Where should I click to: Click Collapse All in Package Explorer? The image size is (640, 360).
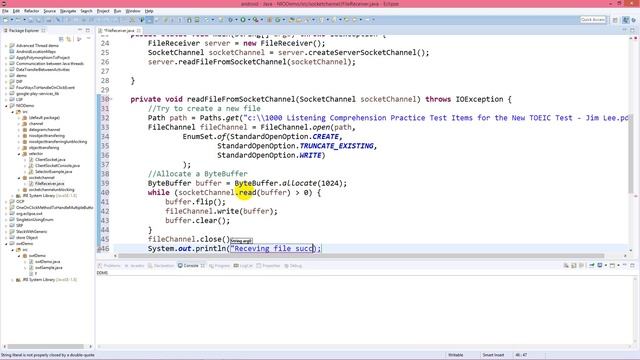[x=61, y=39]
